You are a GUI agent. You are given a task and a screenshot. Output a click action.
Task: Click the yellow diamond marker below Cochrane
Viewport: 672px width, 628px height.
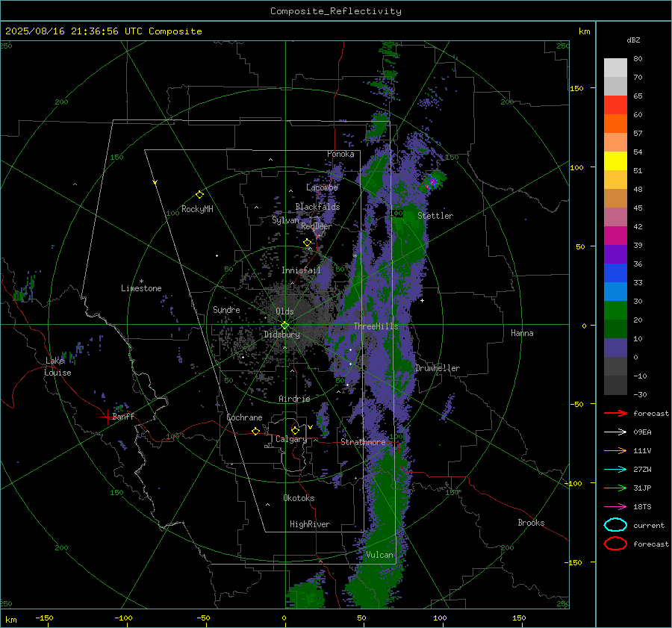255,431
